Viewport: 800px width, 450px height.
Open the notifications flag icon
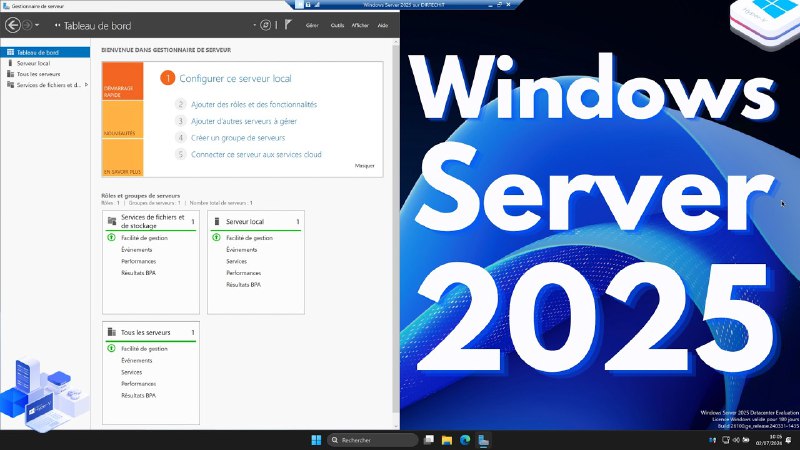pos(288,24)
